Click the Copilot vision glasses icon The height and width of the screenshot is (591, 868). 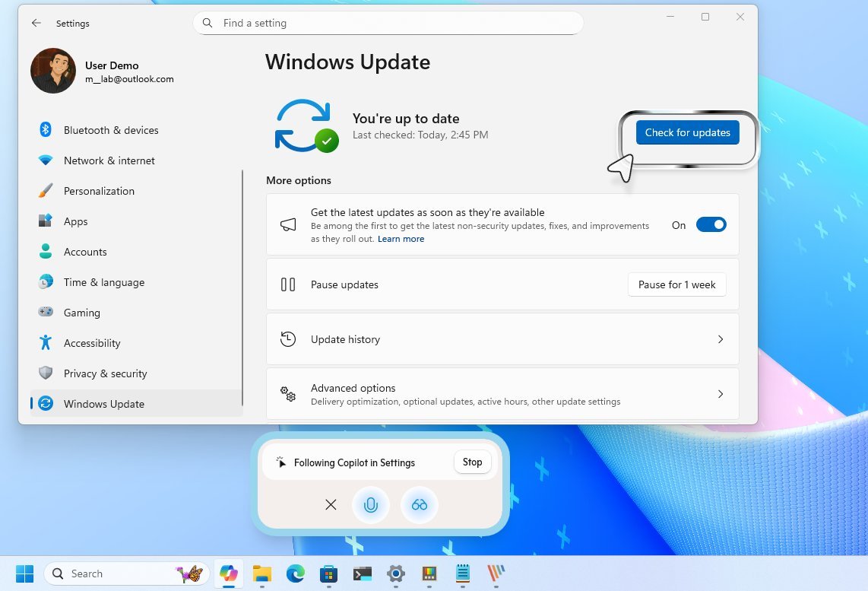point(420,505)
